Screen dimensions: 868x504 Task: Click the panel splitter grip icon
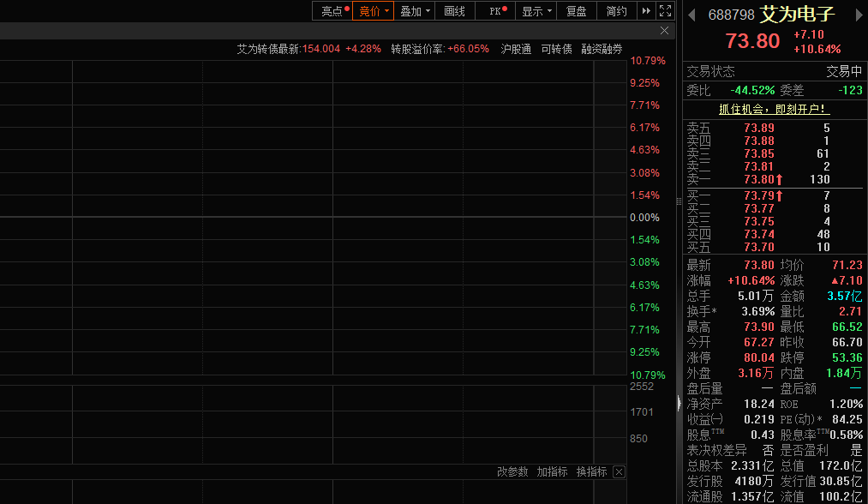click(x=679, y=201)
